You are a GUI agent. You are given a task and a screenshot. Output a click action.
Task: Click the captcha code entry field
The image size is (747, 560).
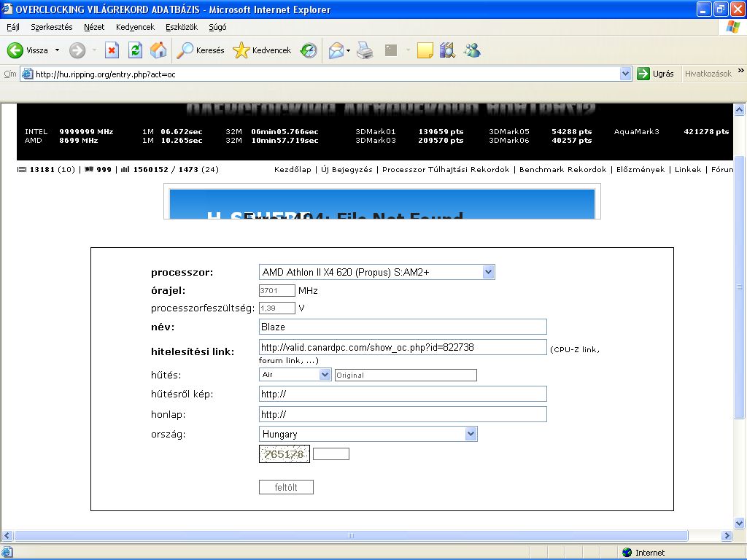331,454
